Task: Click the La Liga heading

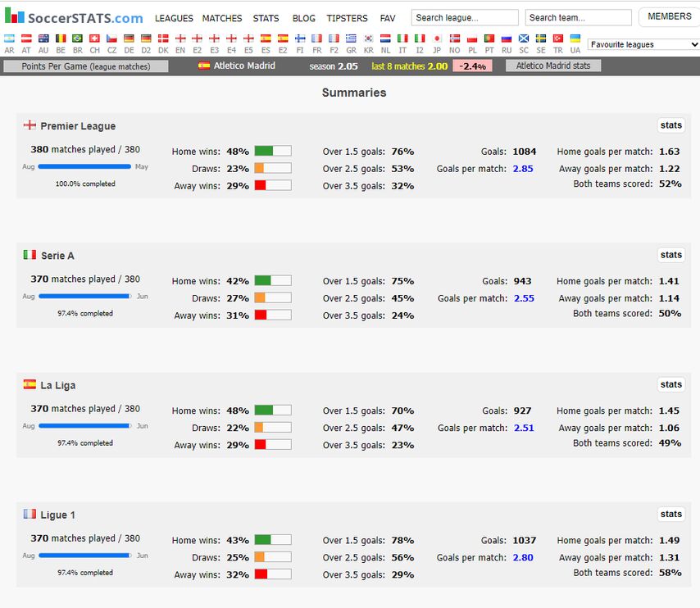Action: click(x=58, y=385)
